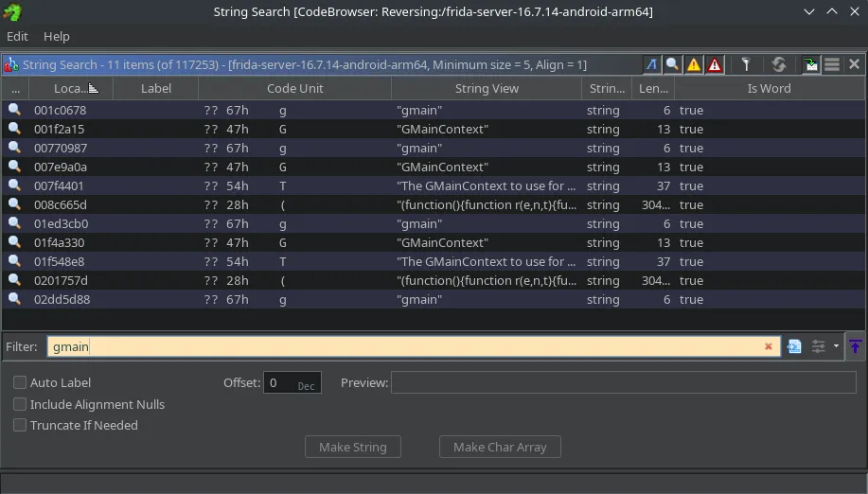The image size is (868, 494).
Task: Check Include Alignment Nulls option
Action: (20, 404)
